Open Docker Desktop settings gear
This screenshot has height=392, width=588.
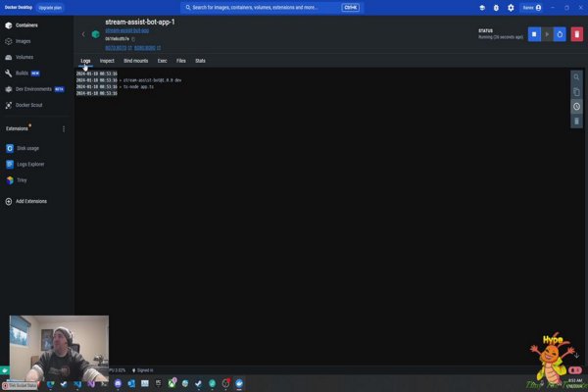pyautogui.click(x=511, y=8)
